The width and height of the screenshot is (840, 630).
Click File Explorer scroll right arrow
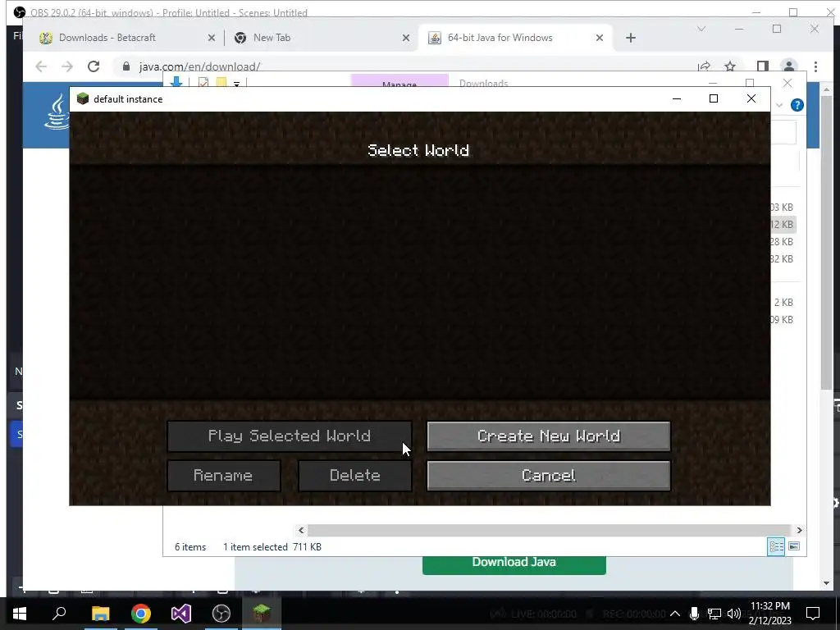(799, 531)
